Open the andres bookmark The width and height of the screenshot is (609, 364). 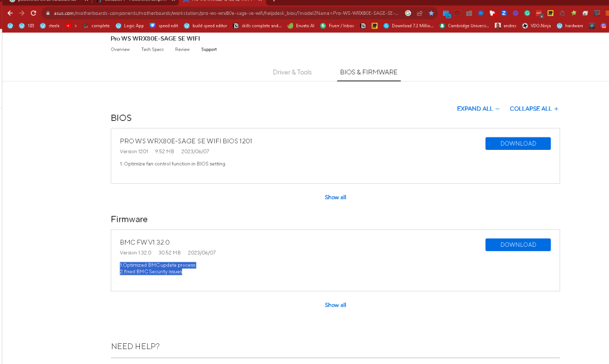[505, 26]
